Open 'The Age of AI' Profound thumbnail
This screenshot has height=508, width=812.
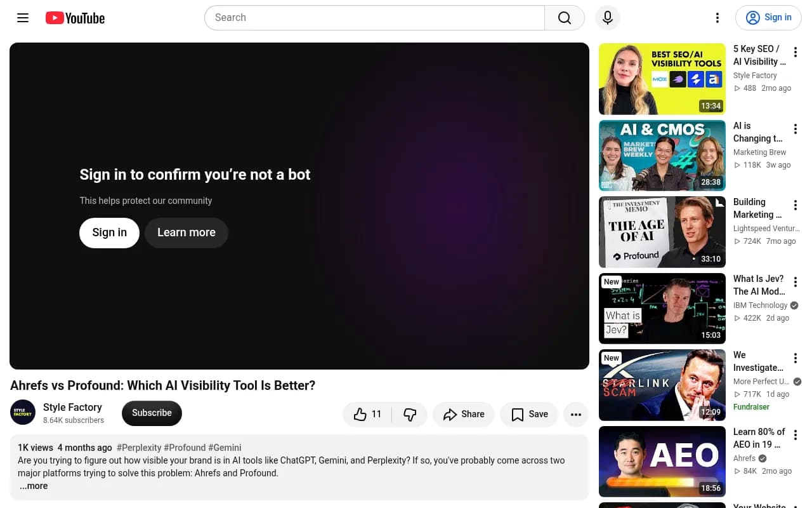662,232
